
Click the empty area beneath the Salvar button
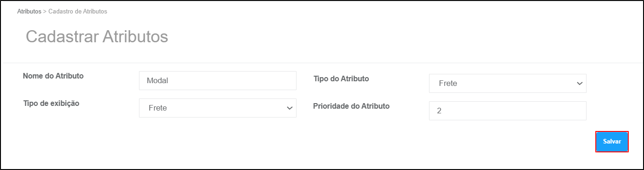[x=612, y=160]
